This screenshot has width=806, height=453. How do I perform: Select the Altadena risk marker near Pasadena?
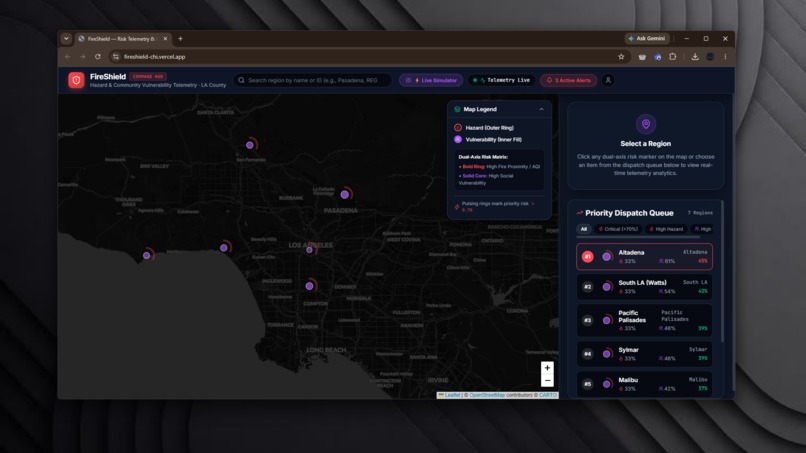(x=345, y=194)
